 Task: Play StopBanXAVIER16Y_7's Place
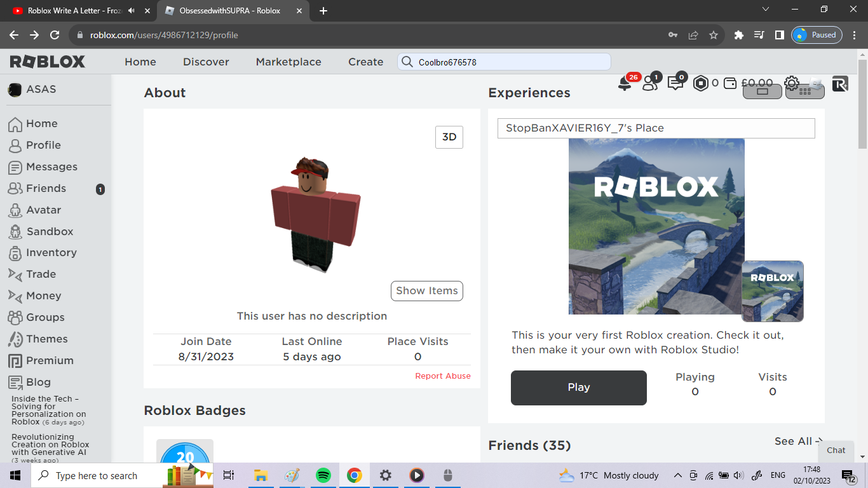(579, 388)
